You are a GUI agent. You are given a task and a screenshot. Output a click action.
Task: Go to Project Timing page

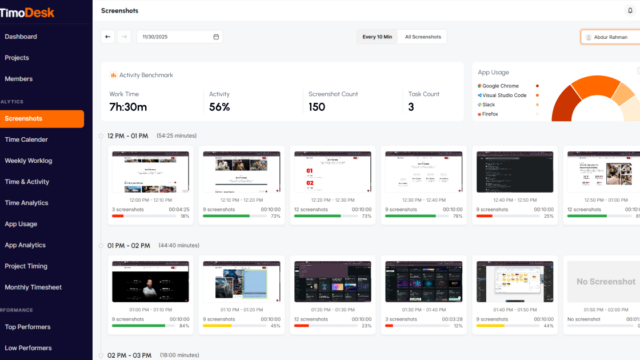click(26, 266)
